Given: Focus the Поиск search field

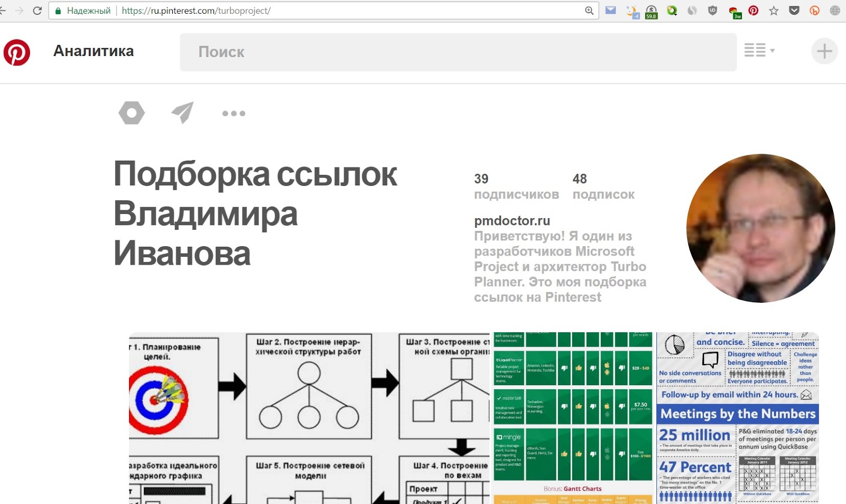Looking at the screenshot, I should pos(458,52).
